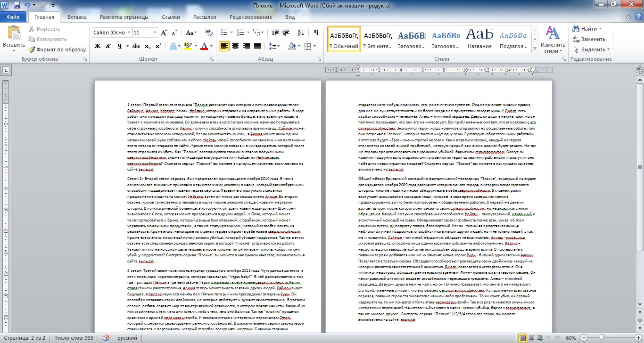Toggle strikethrough (abc) formatting
This screenshot has width=644, height=343.
136,46
